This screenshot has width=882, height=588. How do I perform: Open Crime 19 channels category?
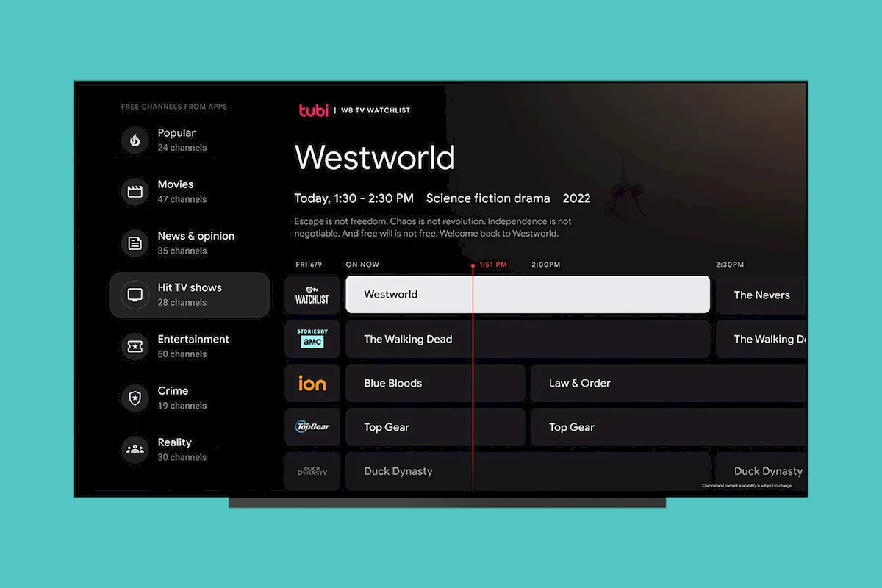[x=190, y=398]
